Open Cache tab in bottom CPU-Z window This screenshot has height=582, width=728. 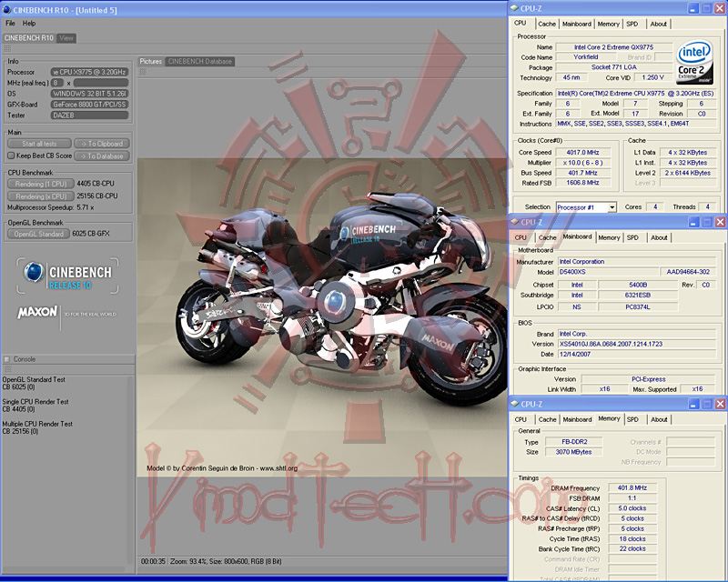click(x=547, y=419)
